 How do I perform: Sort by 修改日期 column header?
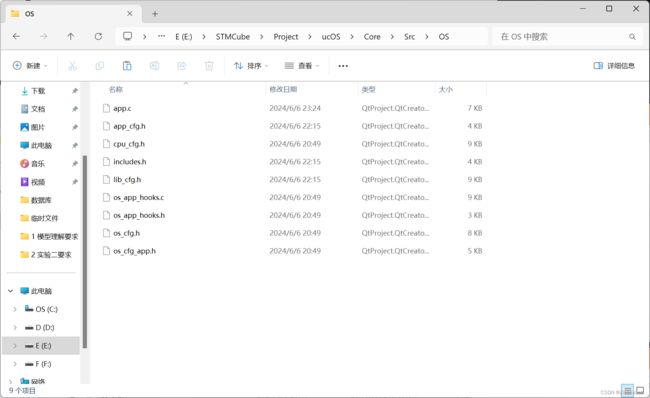click(x=283, y=89)
